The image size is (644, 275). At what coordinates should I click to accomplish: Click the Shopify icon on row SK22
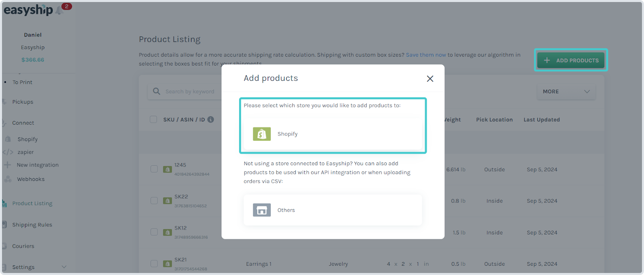click(x=167, y=201)
